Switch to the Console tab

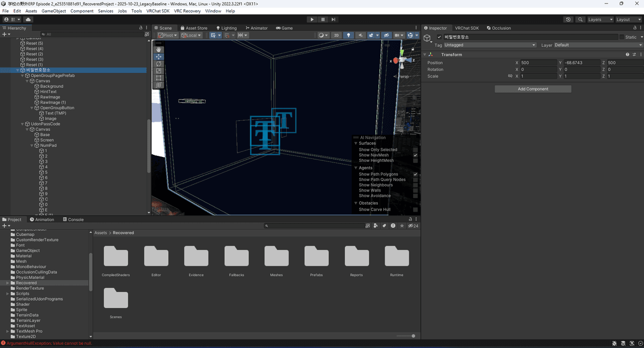(x=73, y=220)
